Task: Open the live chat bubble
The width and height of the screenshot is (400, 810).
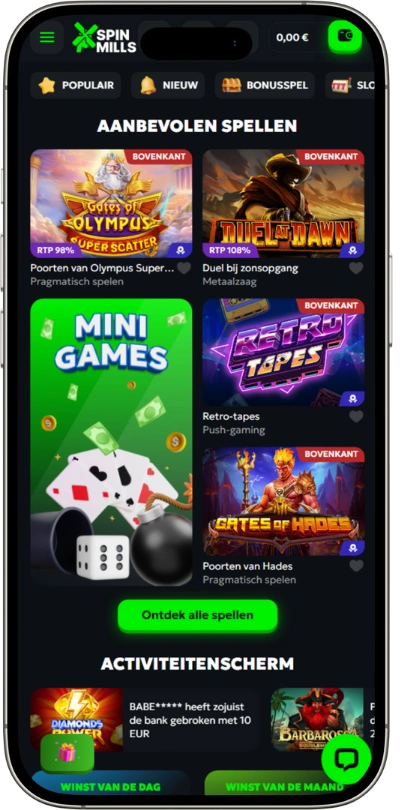Action: pos(346,758)
